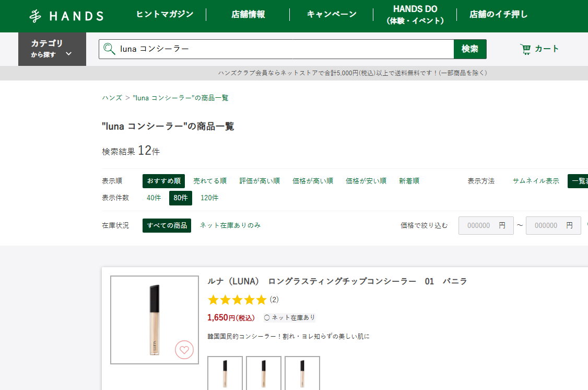Image resolution: width=588 pixels, height=390 pixels.
Task: Click 韓国国民的コンシーラー description text
Action: pos(288,336)
